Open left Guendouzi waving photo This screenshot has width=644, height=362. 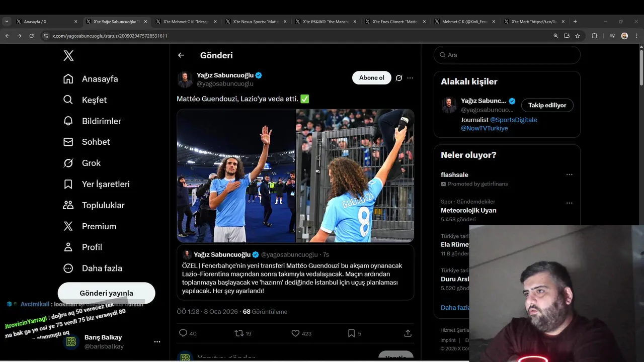(x=236, y=175)
